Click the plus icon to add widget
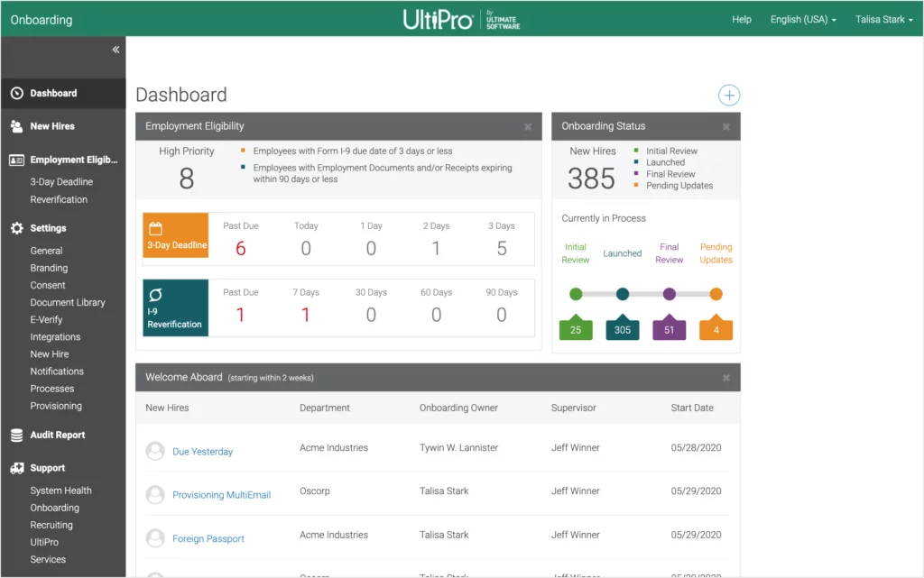This screenshot has width=924, height=578. (729, 96)
